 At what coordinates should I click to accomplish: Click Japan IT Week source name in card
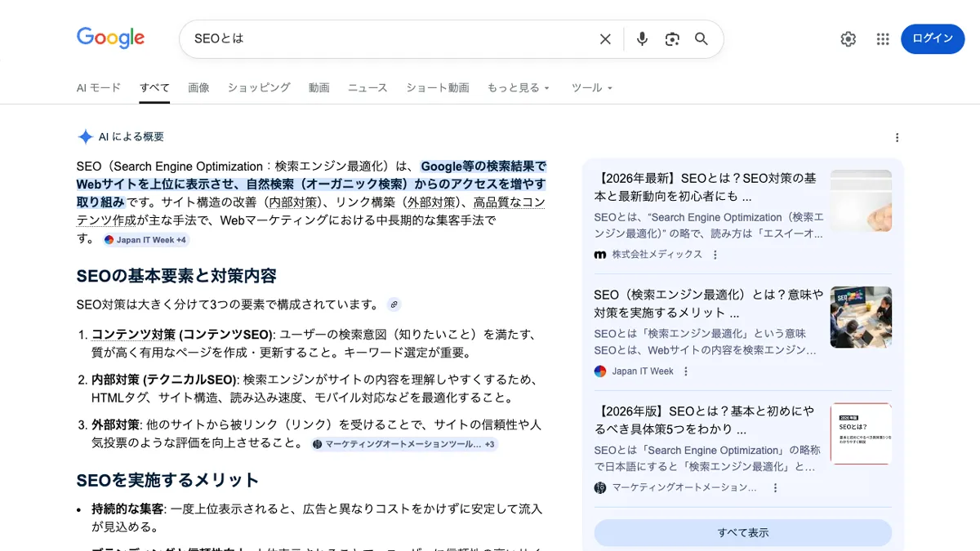[x=643, y=371]
